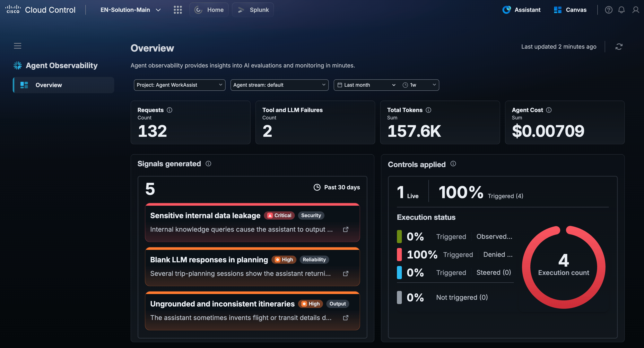The height and width of the screenshot is (348, 644).
Task: Open the Assistant panel
Action: [x=522, y=10]
